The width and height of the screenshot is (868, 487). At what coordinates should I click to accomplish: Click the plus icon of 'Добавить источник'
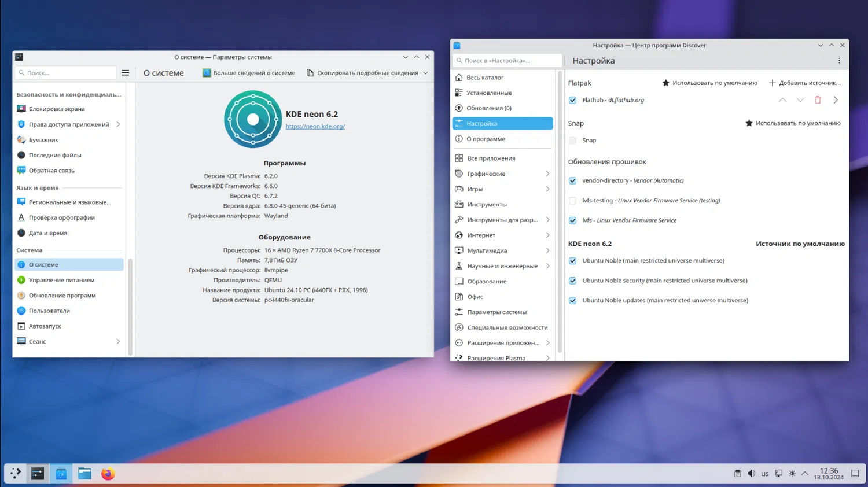[x=772, y=83]
